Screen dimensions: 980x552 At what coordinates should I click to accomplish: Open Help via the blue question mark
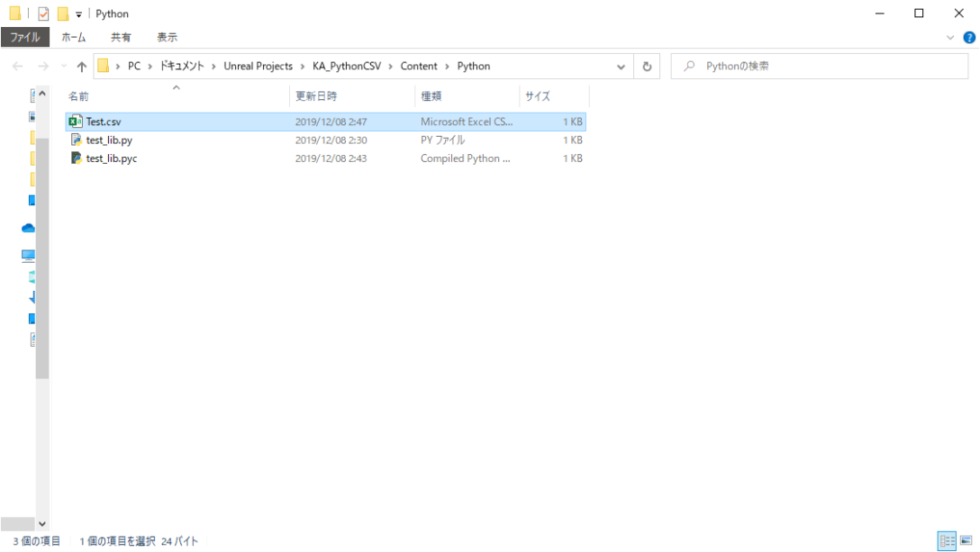[969, 37]
